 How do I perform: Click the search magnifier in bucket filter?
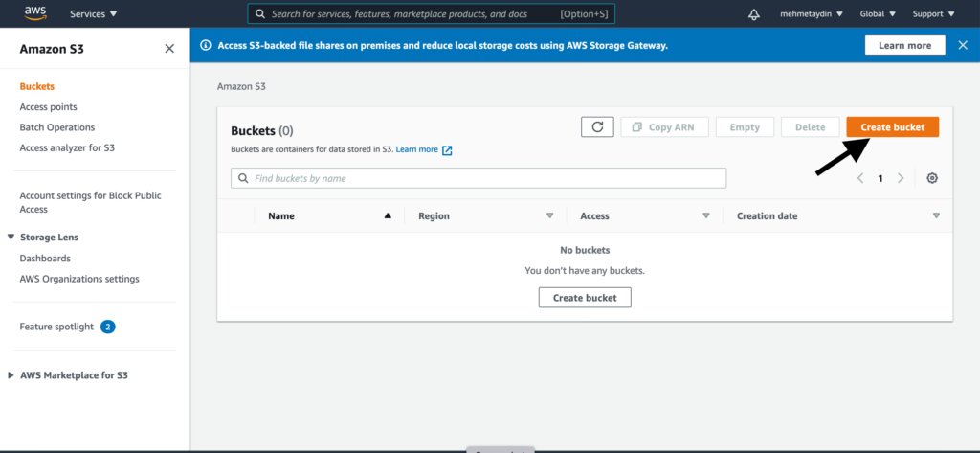(x=243, y=178)
